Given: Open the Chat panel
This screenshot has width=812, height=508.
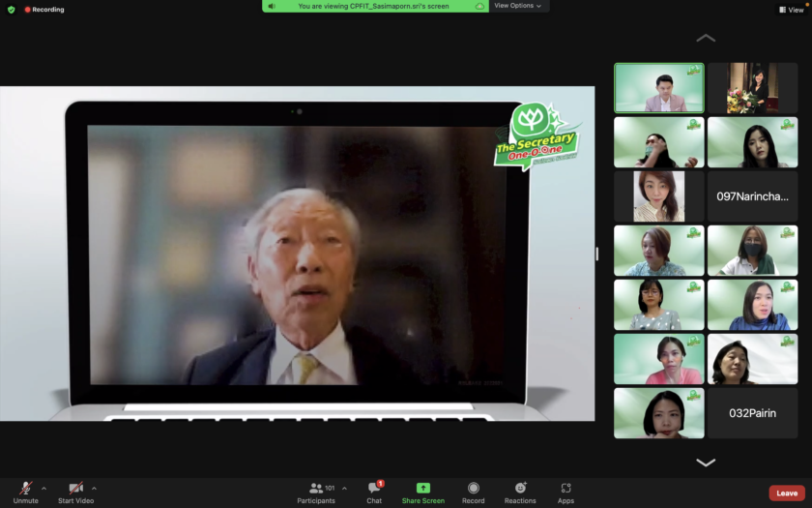Looking at the screenshot, I should (374, 489).
